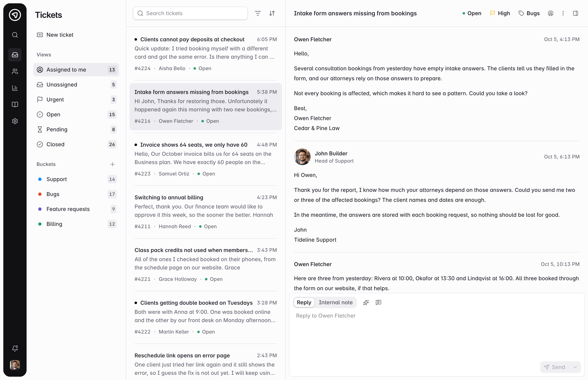Screen dimensions: 588x380
Task: Open ticket 'Invoice shows 64 seats, we only have 60'
Action: (x=206, y=159)
